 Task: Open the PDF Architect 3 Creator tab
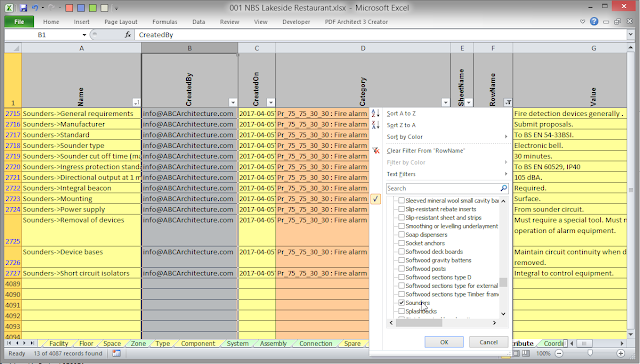coord(356,22)
